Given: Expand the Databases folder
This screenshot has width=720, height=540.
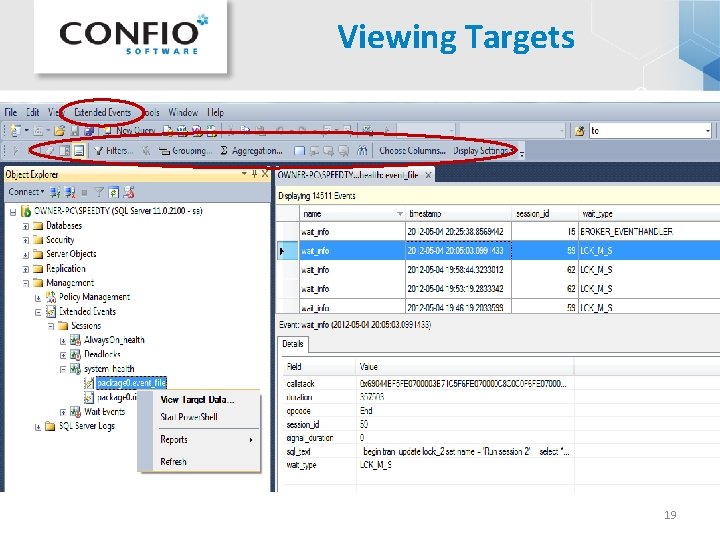Looking at the screenshot, I should [x=26, y=226].
